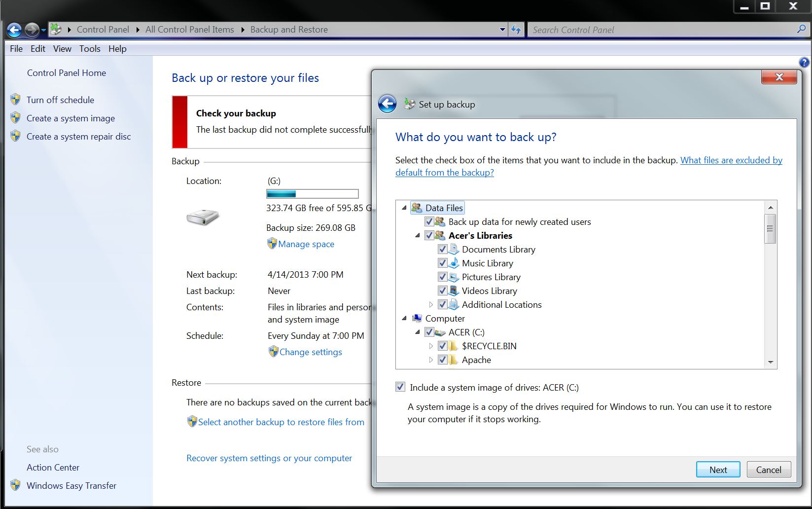Expand the Additional Locations node

[x=431, y=304]
